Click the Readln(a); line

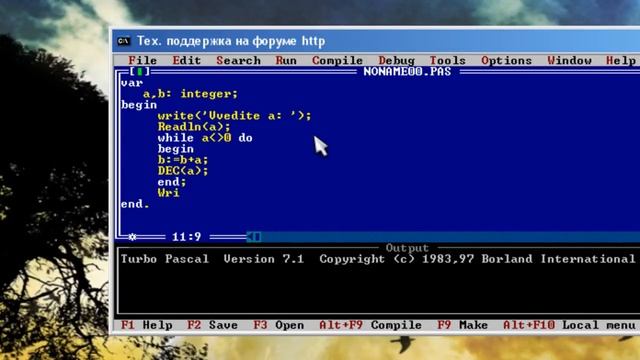click(x=194, y=127)
